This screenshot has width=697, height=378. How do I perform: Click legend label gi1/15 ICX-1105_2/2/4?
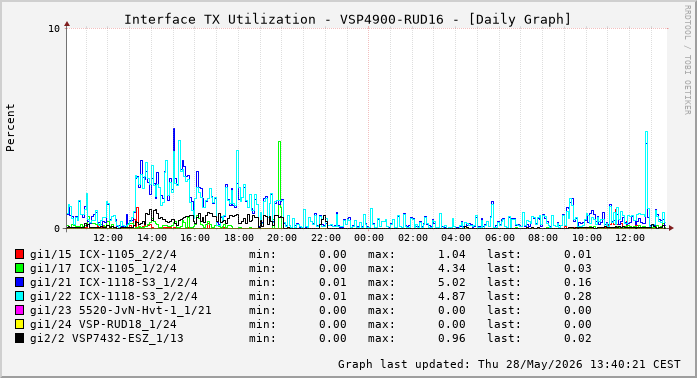[x=103, y=254]
